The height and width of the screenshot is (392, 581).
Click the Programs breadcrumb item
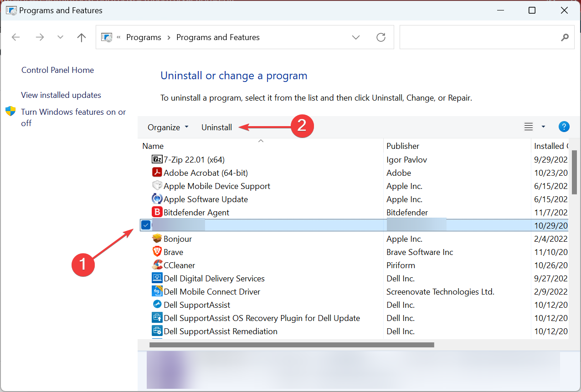point(144,37)
